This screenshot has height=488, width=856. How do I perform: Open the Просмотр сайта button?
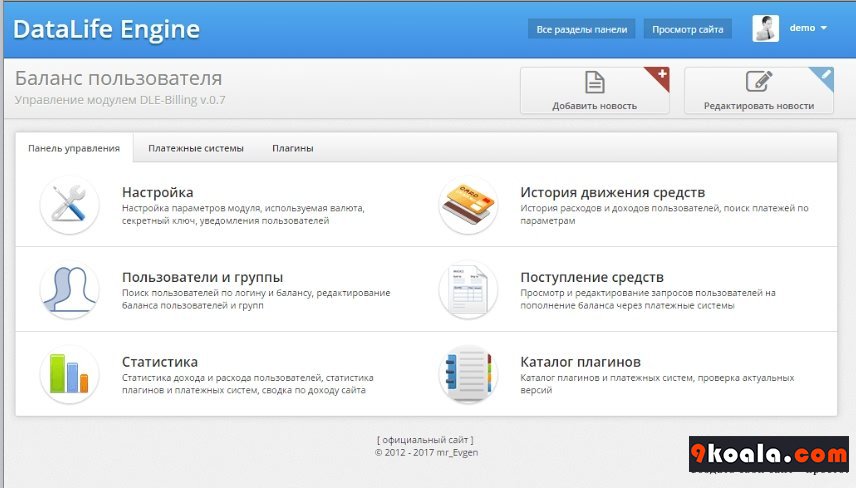[x=687, y=29]
